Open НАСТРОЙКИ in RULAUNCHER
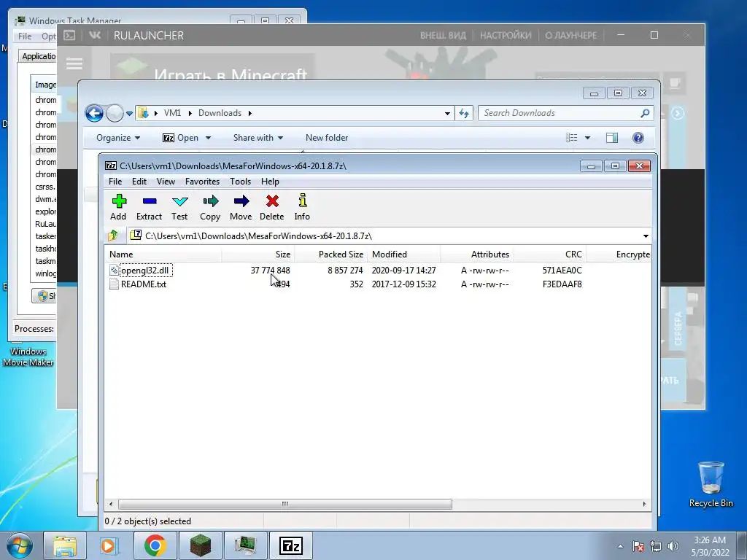Screen dimensions: 747x560 coord(506,35)
